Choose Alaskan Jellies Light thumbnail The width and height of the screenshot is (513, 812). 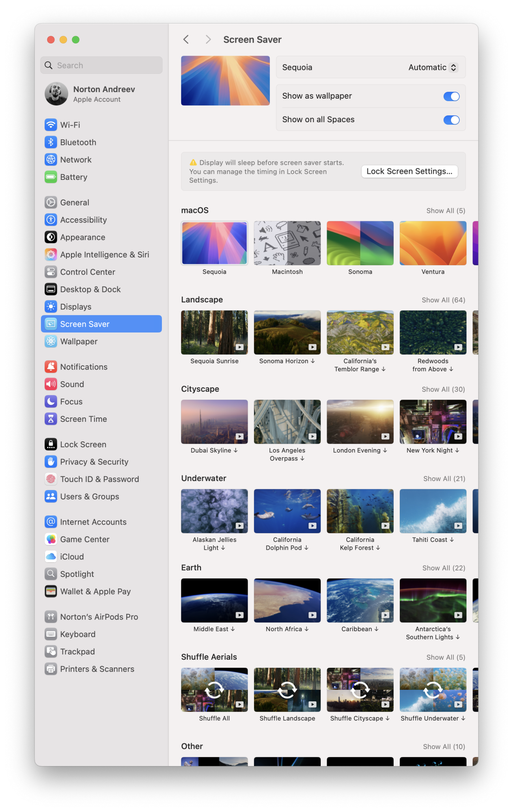tap(214, 511)
